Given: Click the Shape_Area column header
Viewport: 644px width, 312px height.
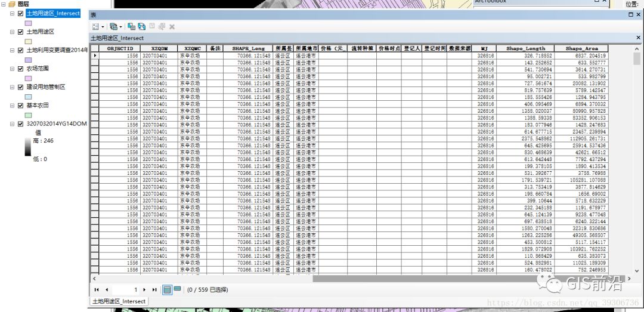Looking at the screenshot, I should (x=581, y=48).
